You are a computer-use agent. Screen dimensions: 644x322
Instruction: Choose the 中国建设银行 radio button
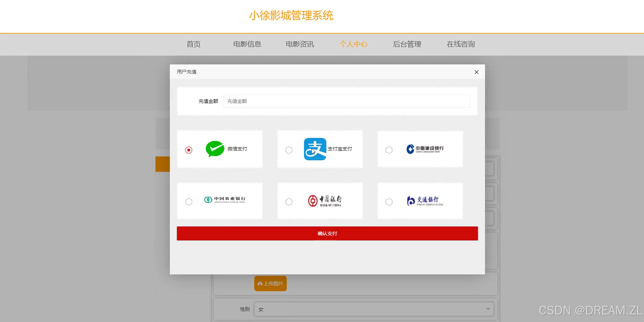389,150
